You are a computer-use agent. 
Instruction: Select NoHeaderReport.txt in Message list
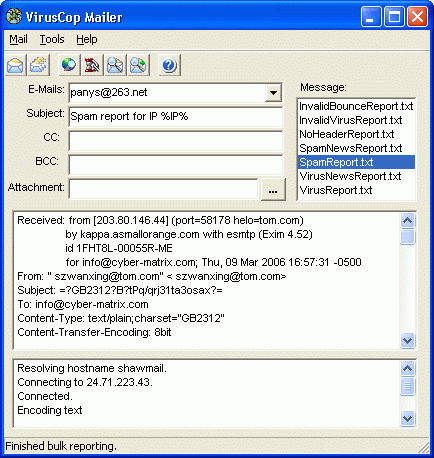(x=356, y=134)
